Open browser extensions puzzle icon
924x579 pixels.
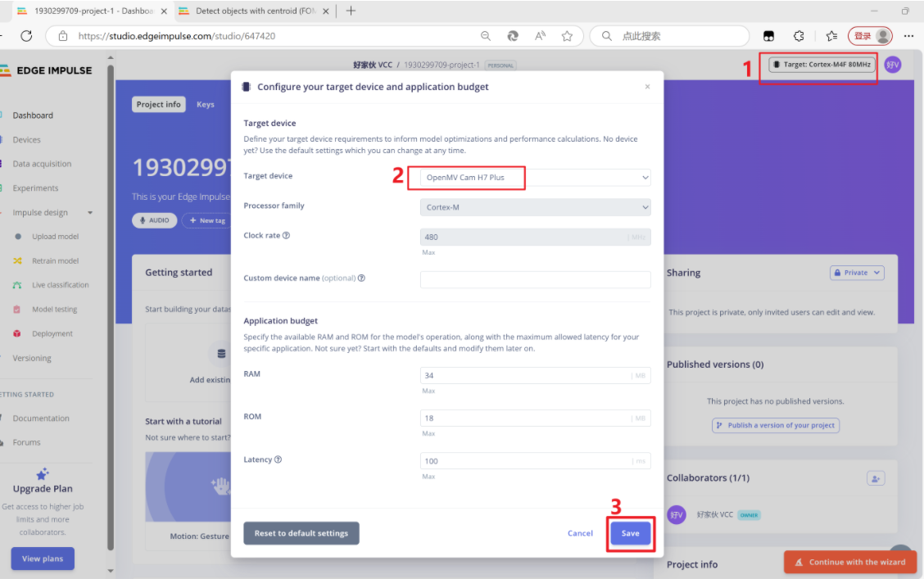799,36
